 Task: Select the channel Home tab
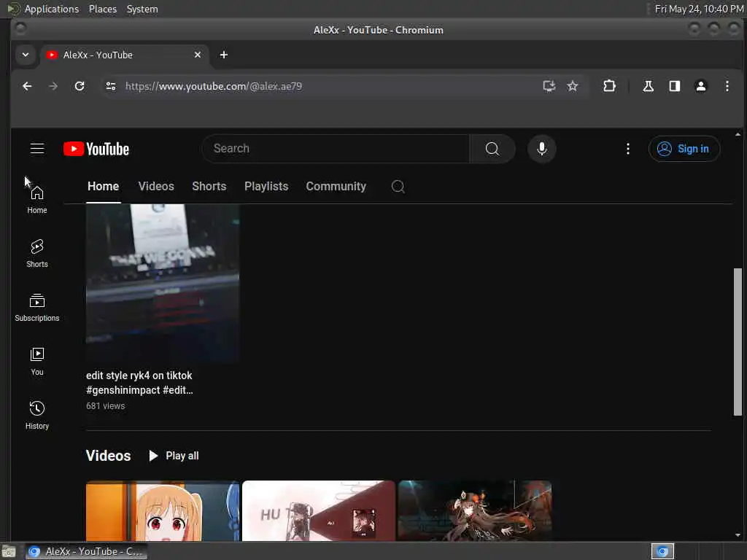click(104, 186)
